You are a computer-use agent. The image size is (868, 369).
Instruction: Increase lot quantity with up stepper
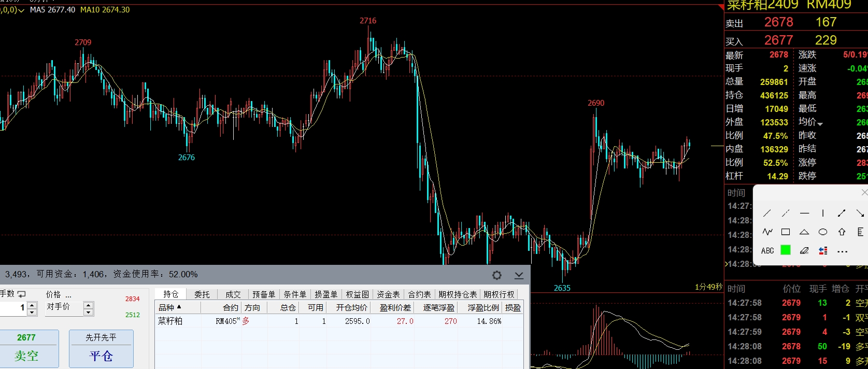pyautogui.click(x=32, y=305)
